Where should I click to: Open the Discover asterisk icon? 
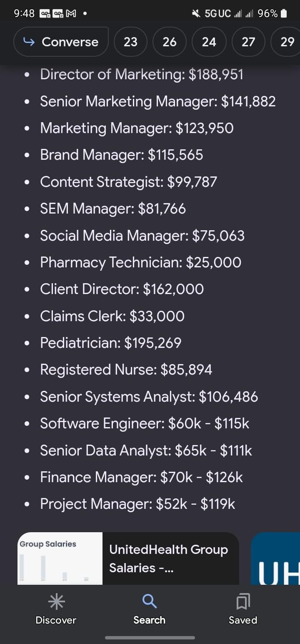pos(55,601)
